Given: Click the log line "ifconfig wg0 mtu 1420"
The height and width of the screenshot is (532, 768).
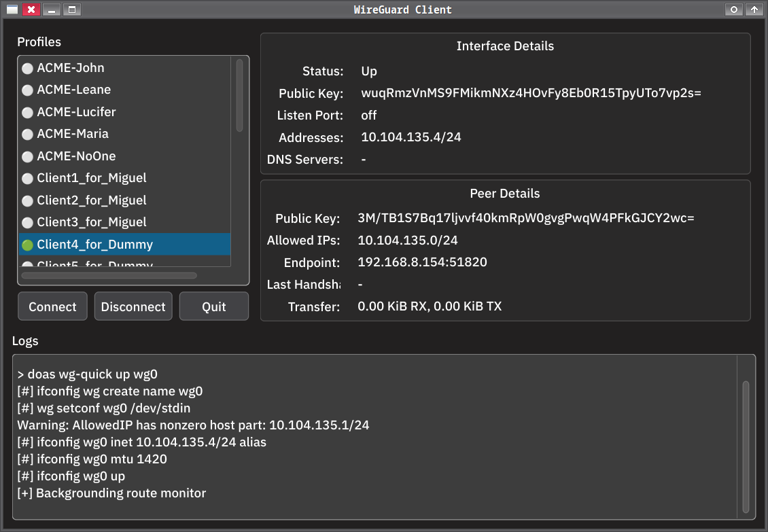Looking at the screenshot, I should tap(92, 459).
